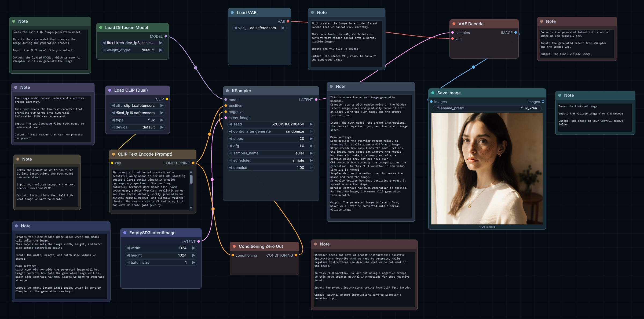Collapse the Load CLIP (Dual) node dot
Image resolution: width=644 pixels, height=319 pixels.
(x=110, y=90)
